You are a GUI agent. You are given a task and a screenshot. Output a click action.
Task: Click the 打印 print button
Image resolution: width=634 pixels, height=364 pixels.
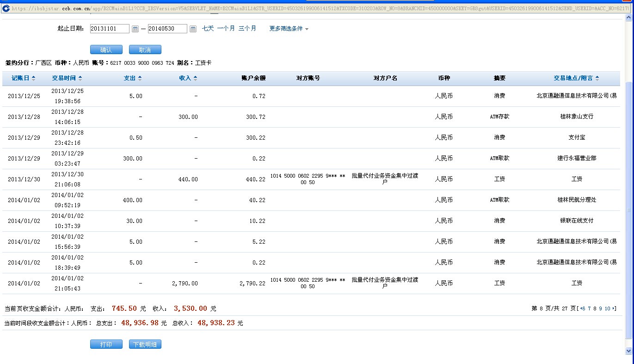pos(106,344)
